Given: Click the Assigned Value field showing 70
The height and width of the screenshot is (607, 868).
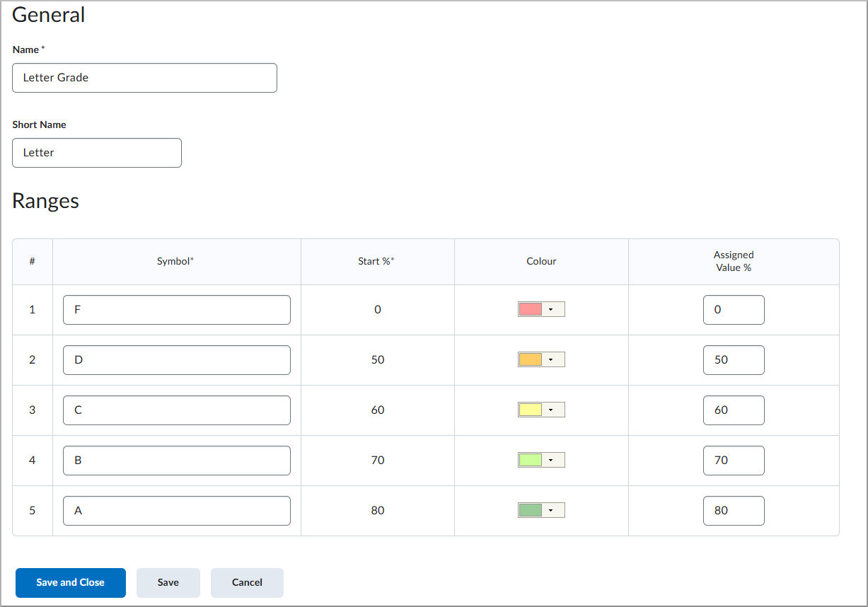Looking at the screenshot, I should coord(734,461).
